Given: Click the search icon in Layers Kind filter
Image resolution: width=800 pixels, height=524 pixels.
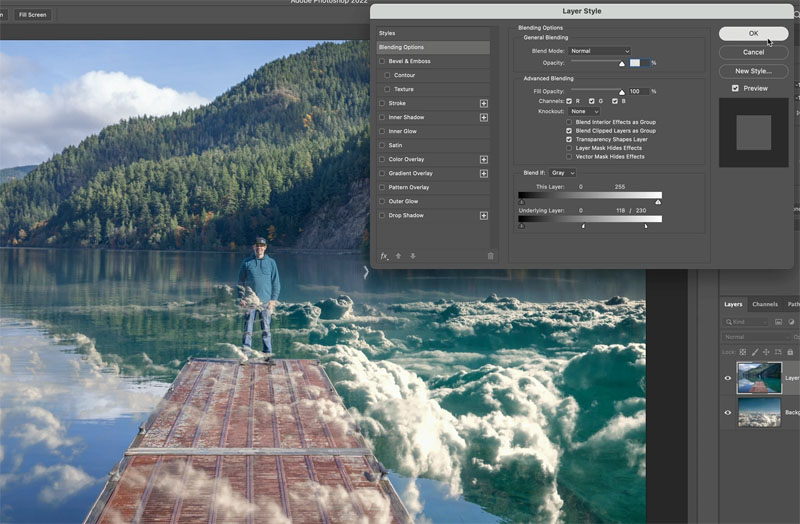Looking at the screenshot, I should [729, 322].
